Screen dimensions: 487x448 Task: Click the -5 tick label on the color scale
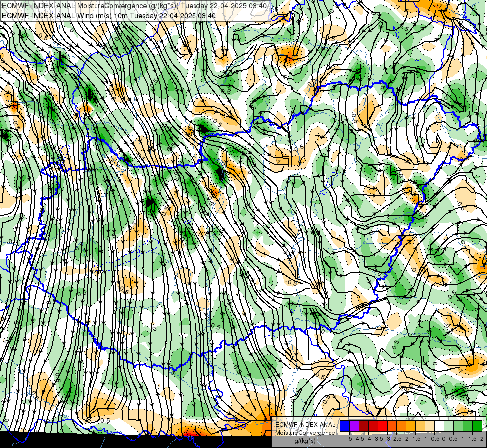click(x=349, y=439)
